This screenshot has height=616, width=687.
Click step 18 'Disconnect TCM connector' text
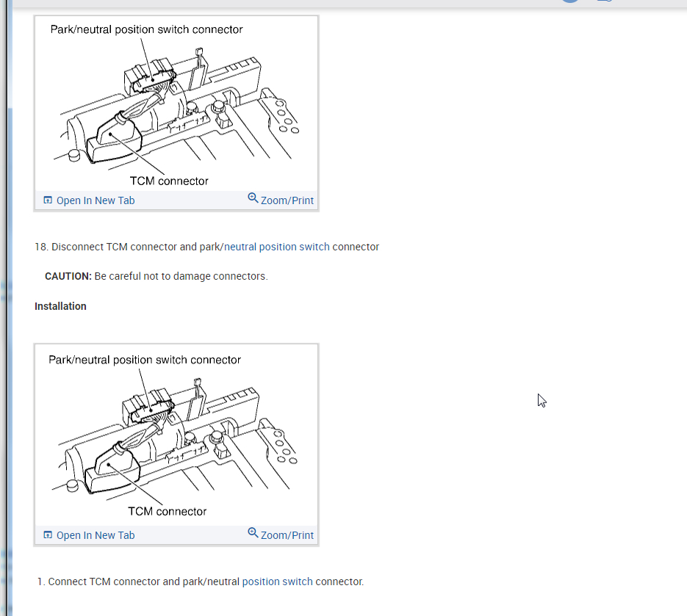tap(206, 247)
